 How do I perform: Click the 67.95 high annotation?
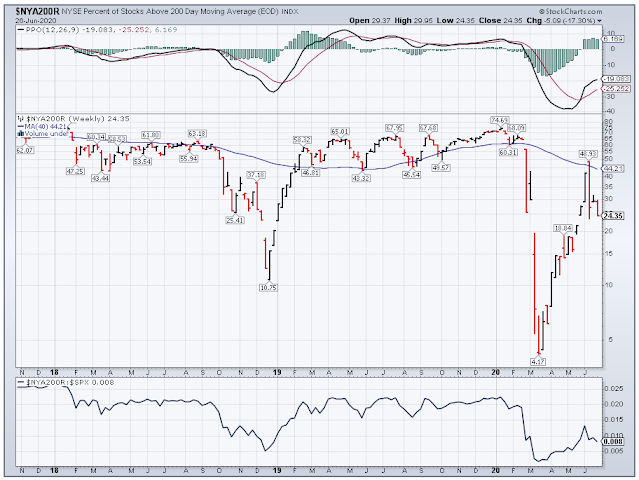click(x=394, y=128)
